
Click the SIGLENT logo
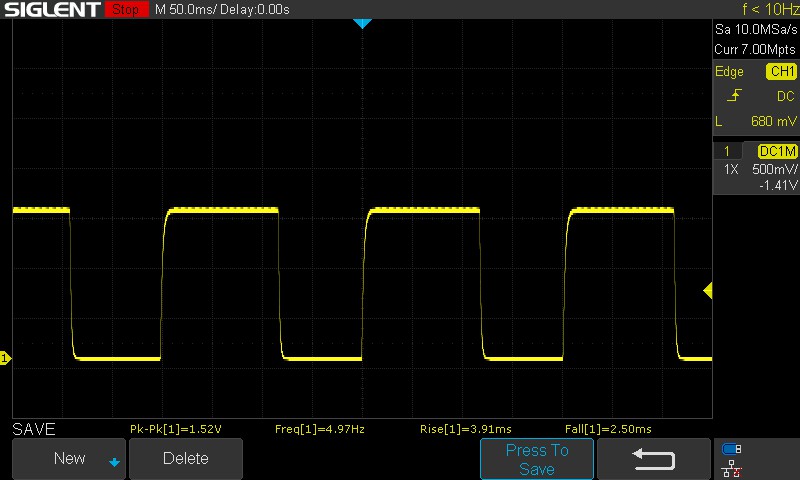[52, 9]
